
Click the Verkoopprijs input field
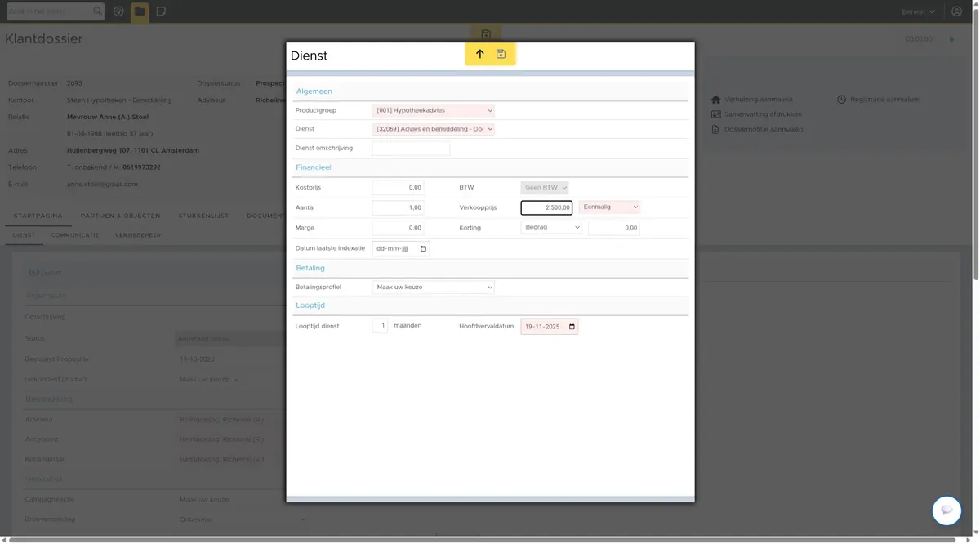coord(546,207)
